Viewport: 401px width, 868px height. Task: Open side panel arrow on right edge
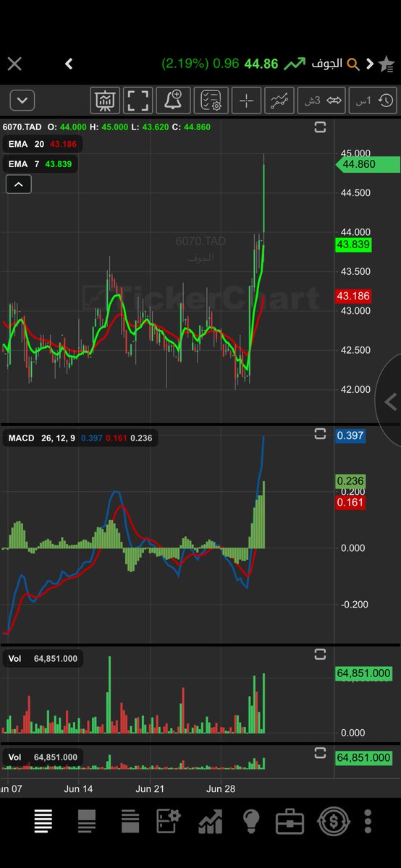point(389,401)
